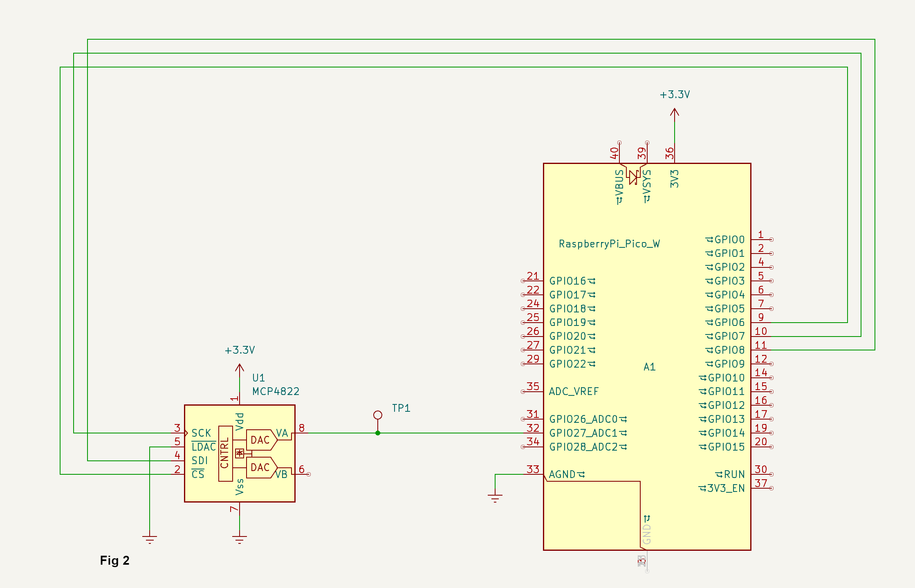This screenshot has height=588, width=915.
Task: Select the wire junction dot below TP1
Action: point(378,433)
